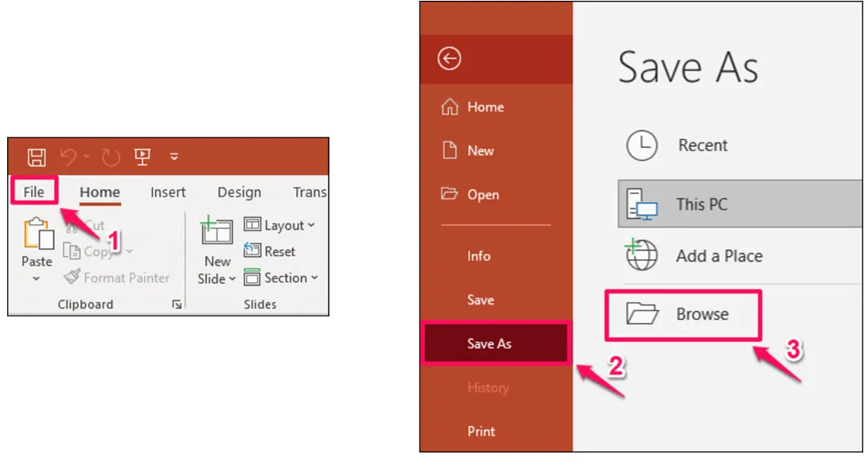Click the Redo icon in quick access toolbar
The height and width of the screenshot is (470, 868).
pos(111,157)
